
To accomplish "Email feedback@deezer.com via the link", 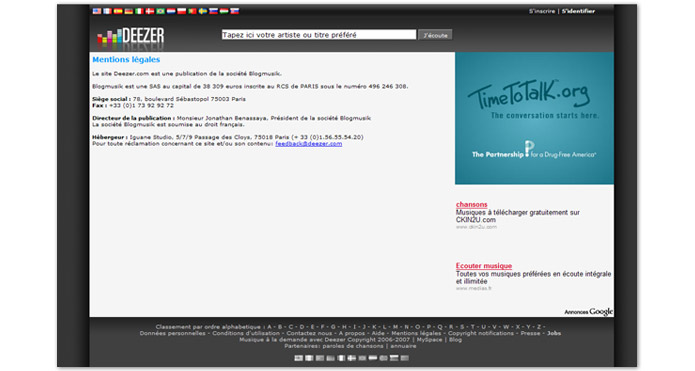I will tap(308, 144).
